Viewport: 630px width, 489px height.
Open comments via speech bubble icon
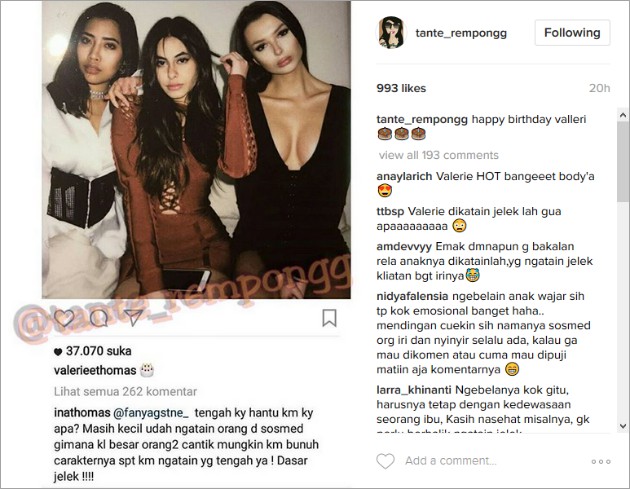99,318
